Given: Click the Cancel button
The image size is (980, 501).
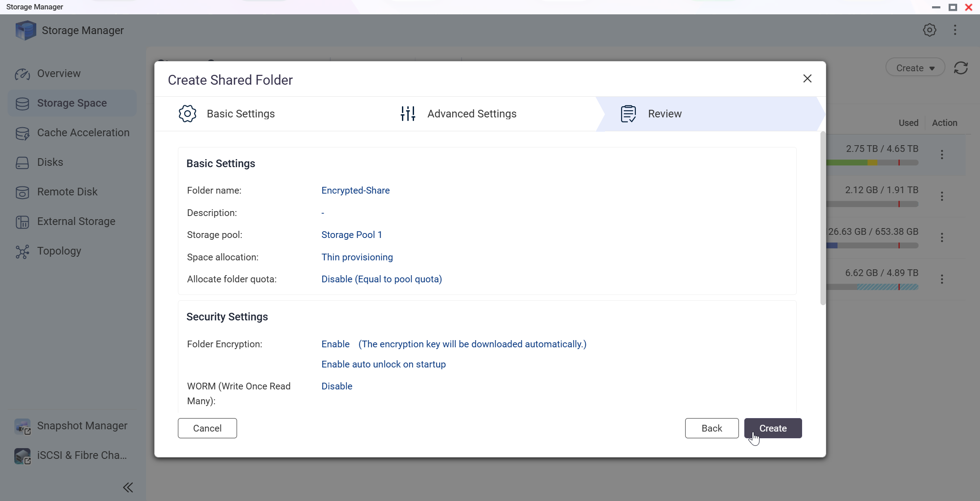Looking at the screenshot, I should click(x=207, y=428).
